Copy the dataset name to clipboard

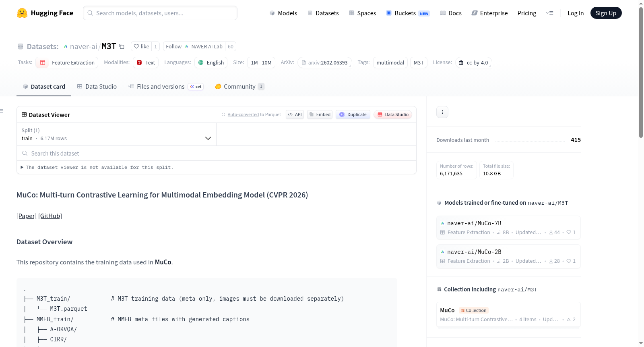122,46
